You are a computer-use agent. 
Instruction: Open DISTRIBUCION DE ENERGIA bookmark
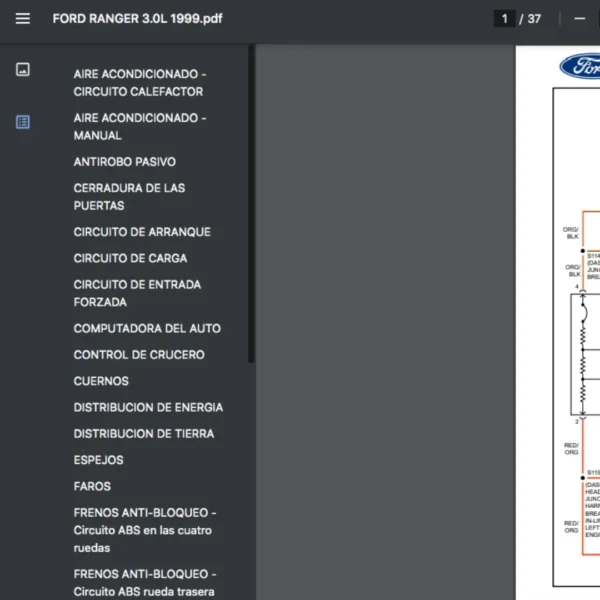(148, 407)
